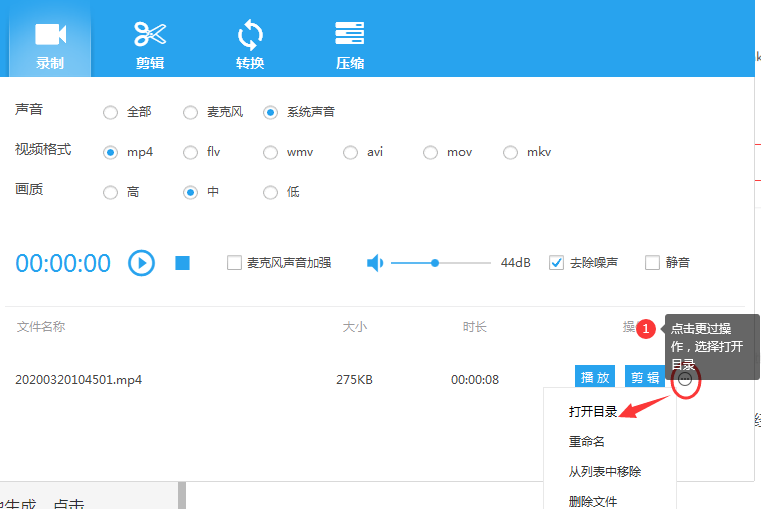Check the 静音 mute checkbox
761x509 pixels.
click(x=653, y=263)
